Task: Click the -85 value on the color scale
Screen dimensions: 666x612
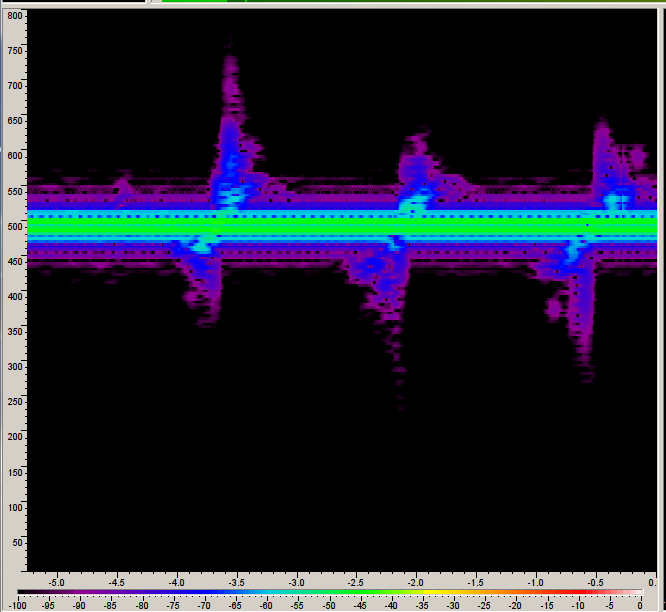Action: [110, 606]
